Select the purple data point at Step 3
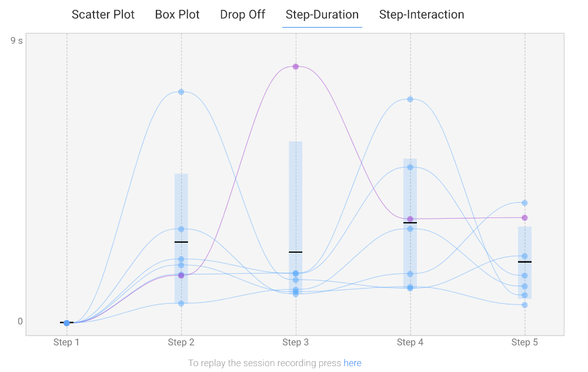Image resolution: width=588 pixels, height=372 pixels. (x=296, y=66)
